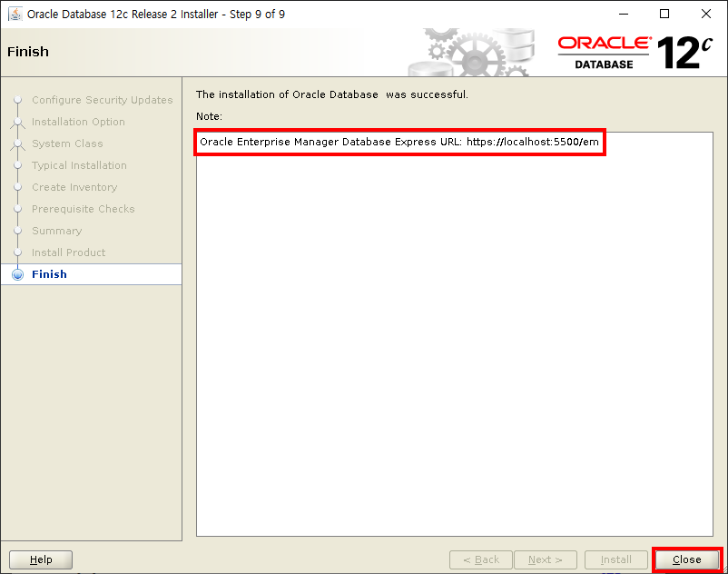Minimize the installer window
Screen dimensions: 728x574
pos(624,14)
